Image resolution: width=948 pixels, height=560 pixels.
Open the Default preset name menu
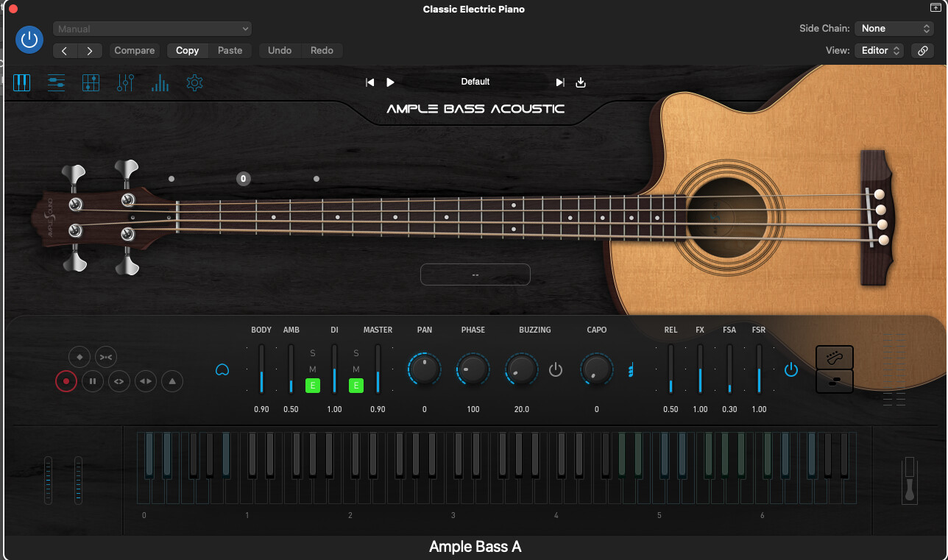point(475,82)
